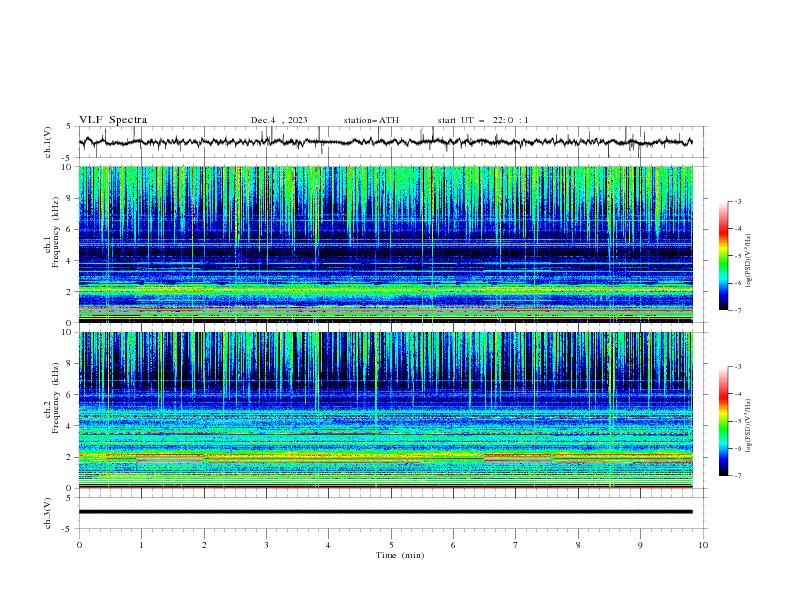Click the 'station=ATH' label

click(371, 120)
